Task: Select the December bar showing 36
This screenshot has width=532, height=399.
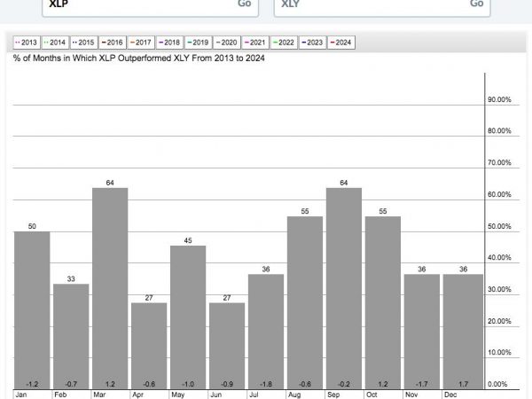Action: pos(463,332)
